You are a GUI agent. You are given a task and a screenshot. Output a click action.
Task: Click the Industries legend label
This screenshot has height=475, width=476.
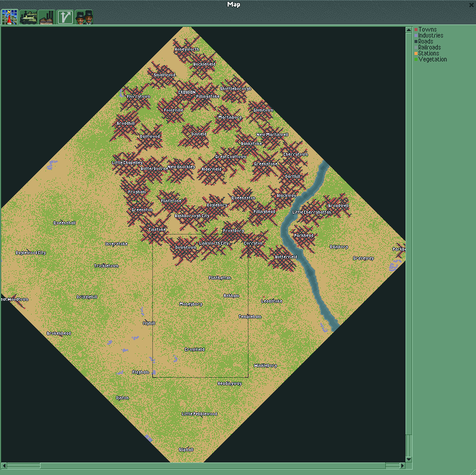click(431, 35)
